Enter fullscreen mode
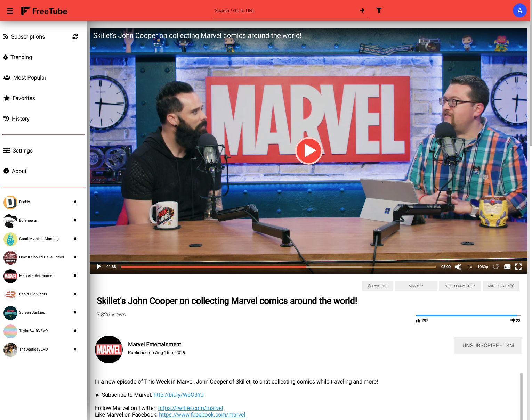The image size is (532, 420). pyautogui.click(x=518, y=266)
